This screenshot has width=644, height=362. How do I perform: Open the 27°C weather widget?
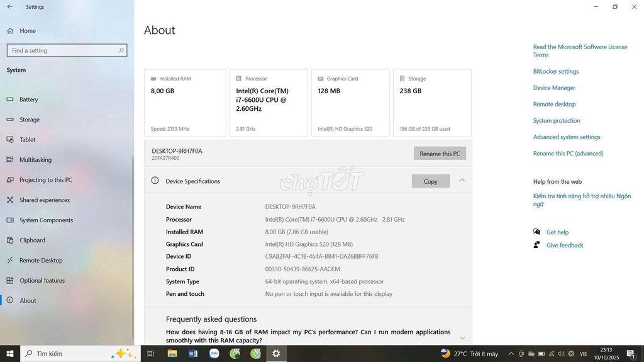coord(469,353)
